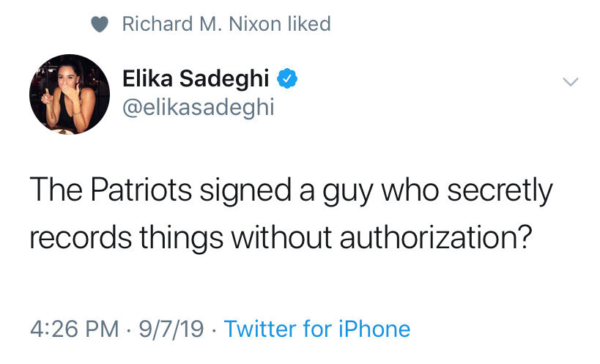Click the word "Nixon" in the liked notice
The image size is (600, 364).
coord(255,23)
